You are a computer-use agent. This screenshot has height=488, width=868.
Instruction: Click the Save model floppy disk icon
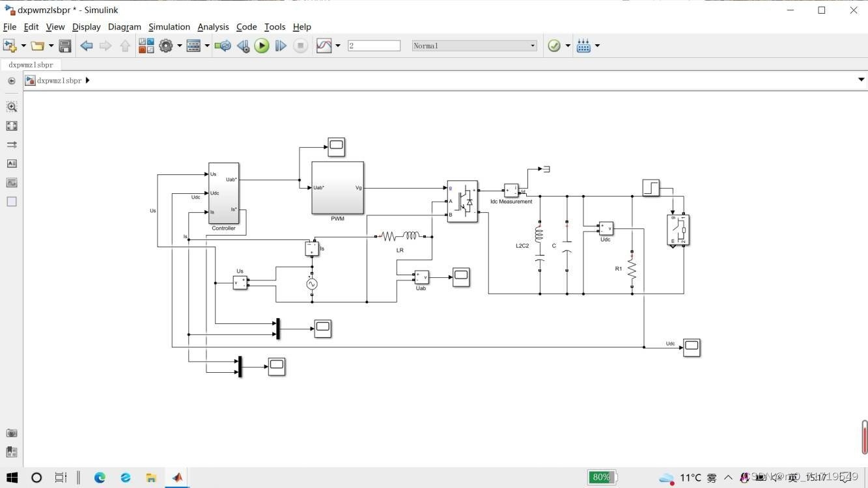pos(65,46)
